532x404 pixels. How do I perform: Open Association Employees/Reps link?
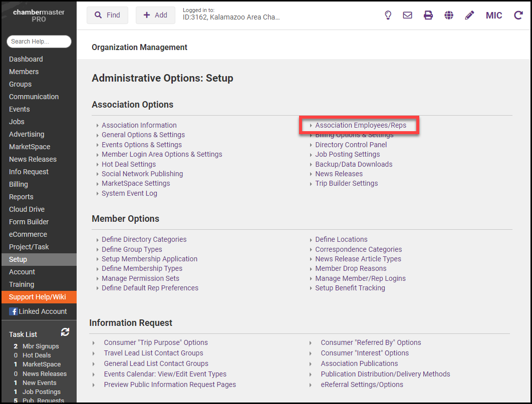point(360,125)
